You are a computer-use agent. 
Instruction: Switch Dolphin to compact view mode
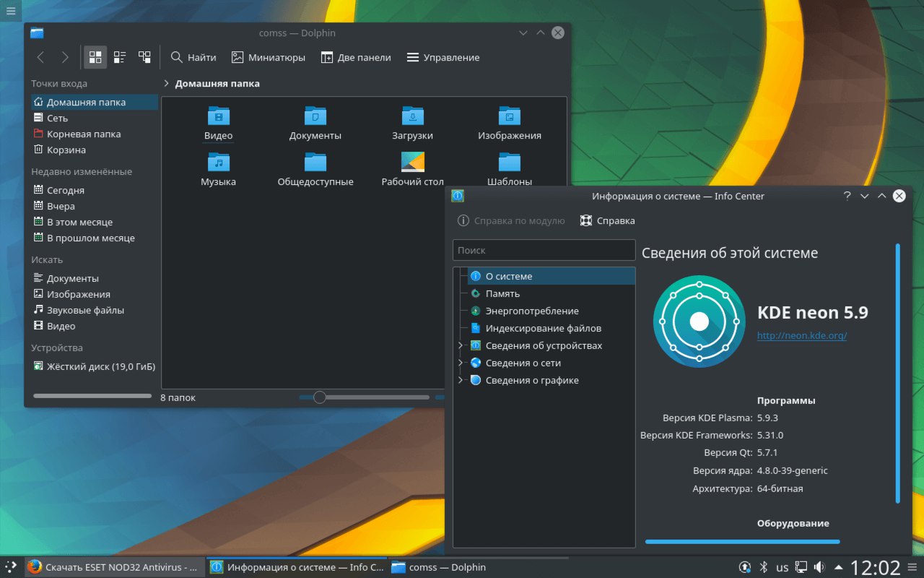120,57
